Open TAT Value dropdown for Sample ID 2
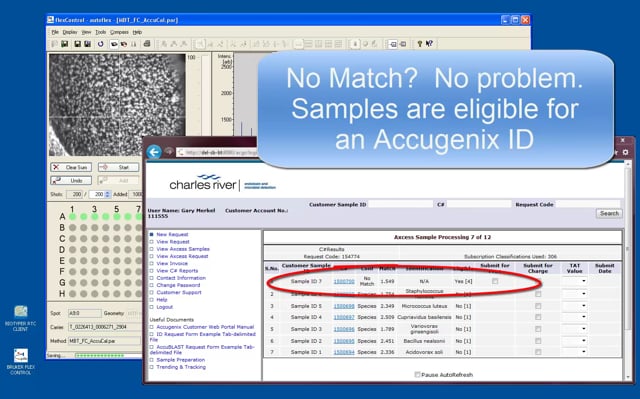The image size is (640, 399). pyautogui.click(x=574, y=341)
